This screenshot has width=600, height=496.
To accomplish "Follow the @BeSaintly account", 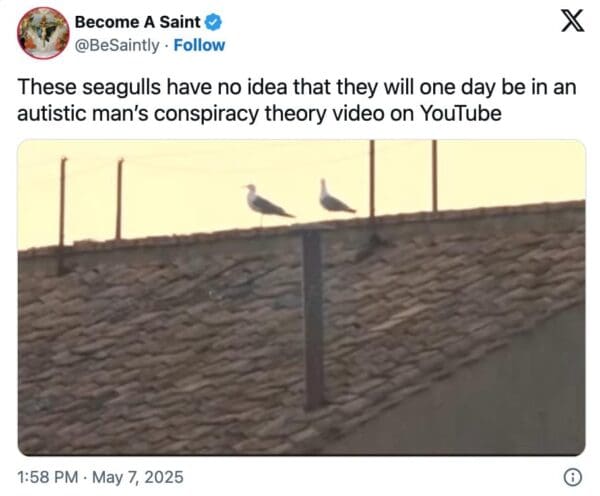I will point(199,45).
